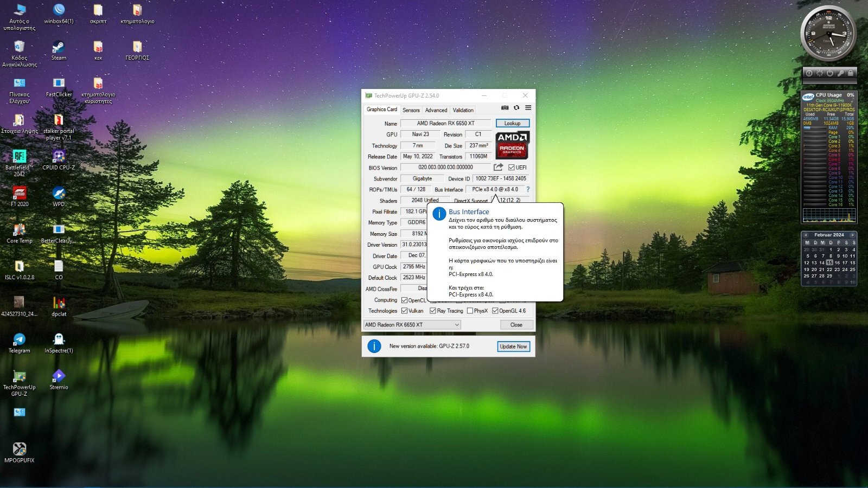868x488 pixels.
Task: Click the ROPs/TMUs value 64 / 128
Action: coord(416,189)
